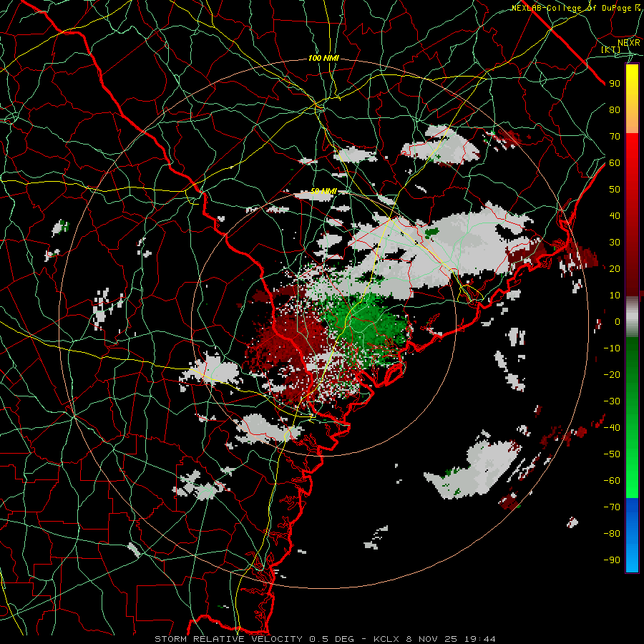644x644 pixels.
Task: Click the -30 value on velocity scale
Action: coord(612,401)
